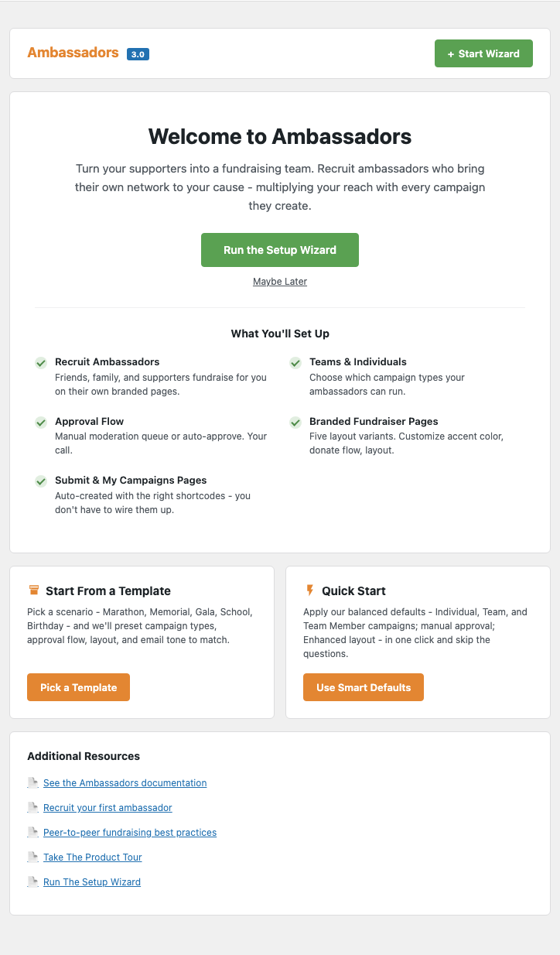The image size is (560, 955).
Task: Open See the Ambassadors documentation link
Action: 125,783
